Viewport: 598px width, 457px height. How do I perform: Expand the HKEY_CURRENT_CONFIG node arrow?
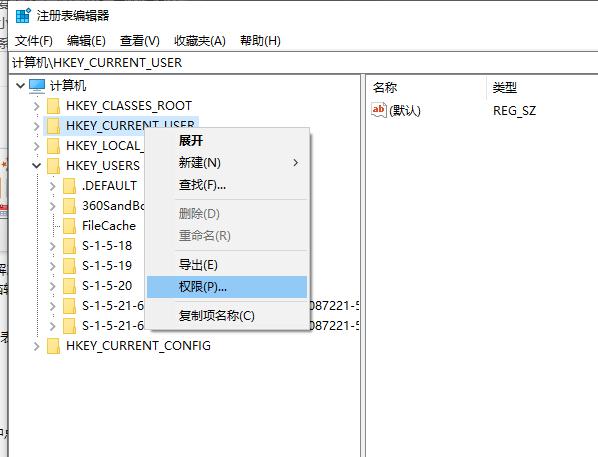pos(37,346)
